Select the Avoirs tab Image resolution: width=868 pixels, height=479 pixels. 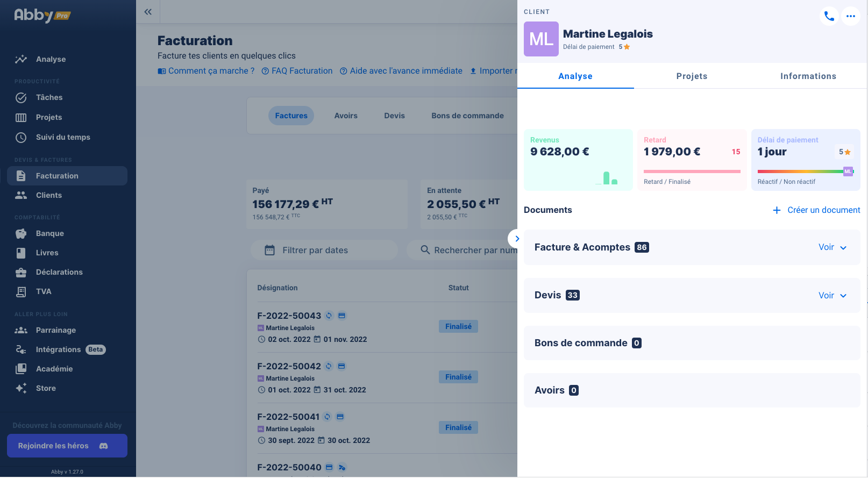click(346, 116)
